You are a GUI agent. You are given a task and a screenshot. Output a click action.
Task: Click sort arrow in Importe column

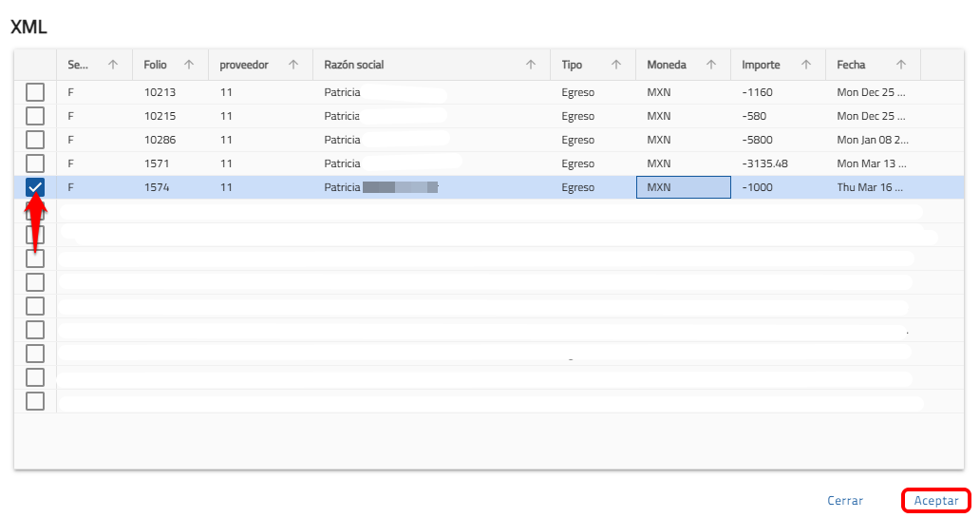(x=806, y=65)
